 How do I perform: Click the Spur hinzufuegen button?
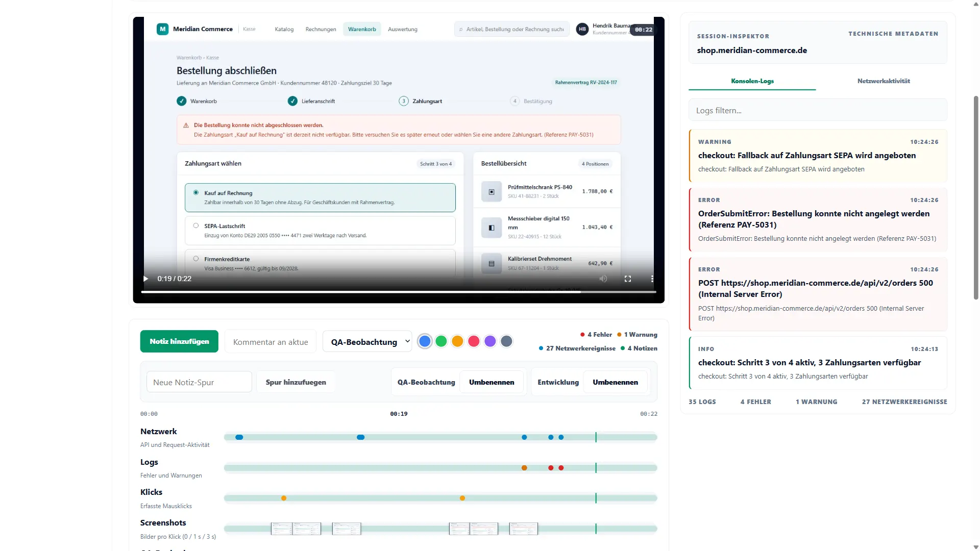pyautogui.click(x=296, y=382)
